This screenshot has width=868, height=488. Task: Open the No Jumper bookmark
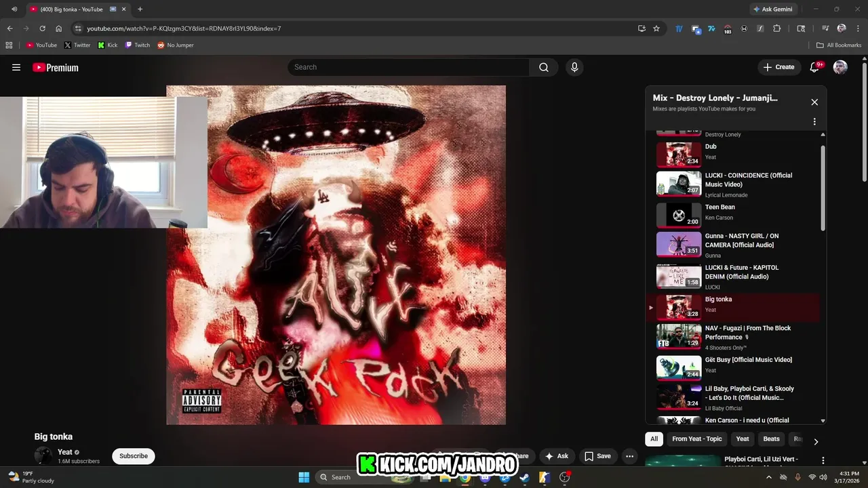pos(176,45)
